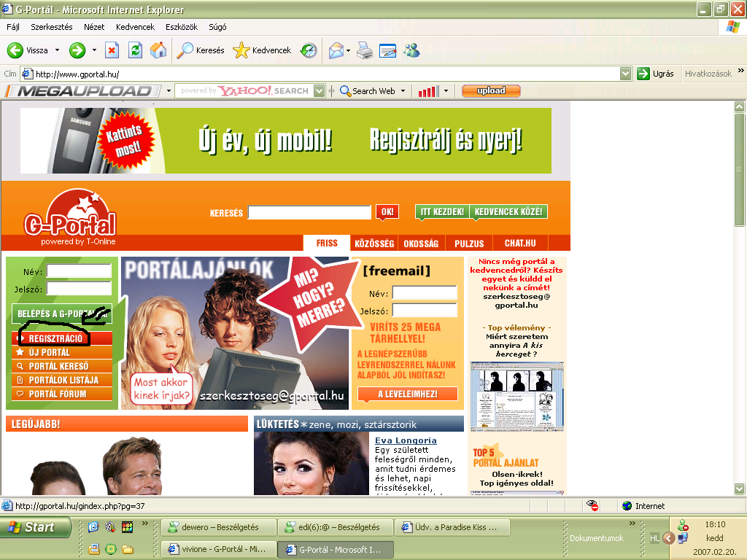Expand the Hivatkozások links chevron
Viewport: 747px width, 560px height.
coord(741,71)
